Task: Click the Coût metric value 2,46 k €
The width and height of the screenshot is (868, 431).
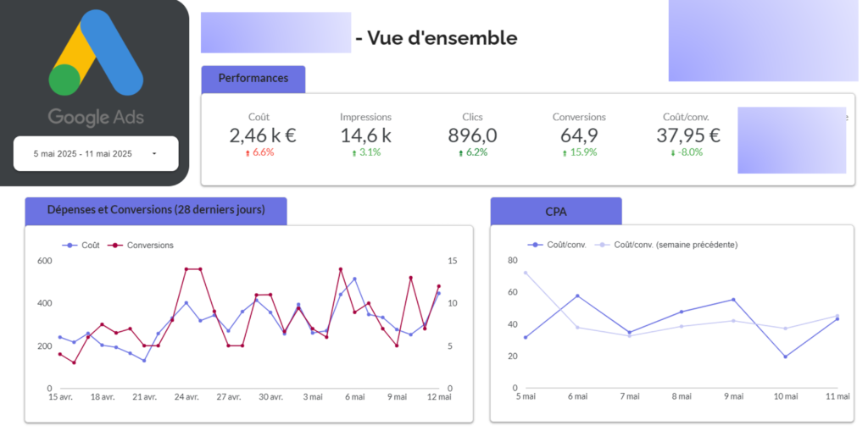Action: (x=262, y=135)
